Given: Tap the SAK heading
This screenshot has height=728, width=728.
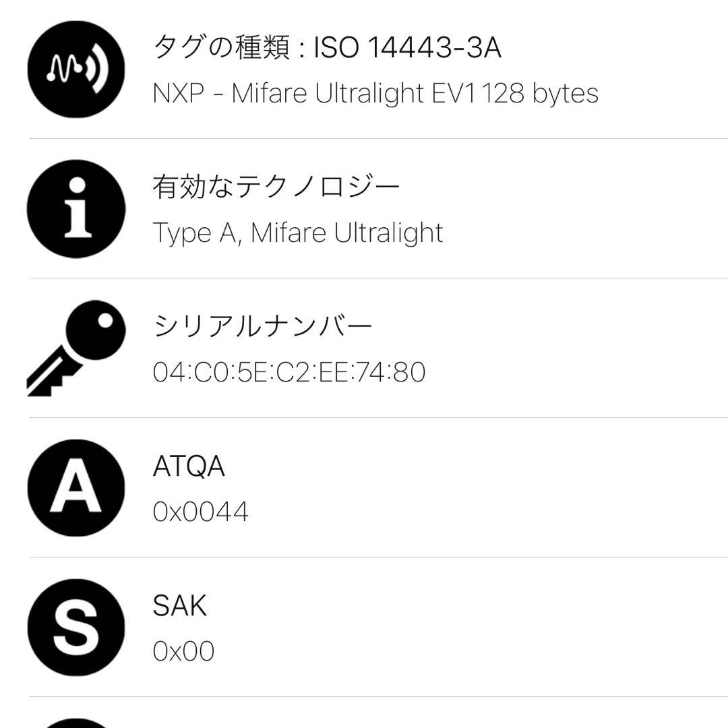Looking at the screenshot, I should click(x=180, y=606).
